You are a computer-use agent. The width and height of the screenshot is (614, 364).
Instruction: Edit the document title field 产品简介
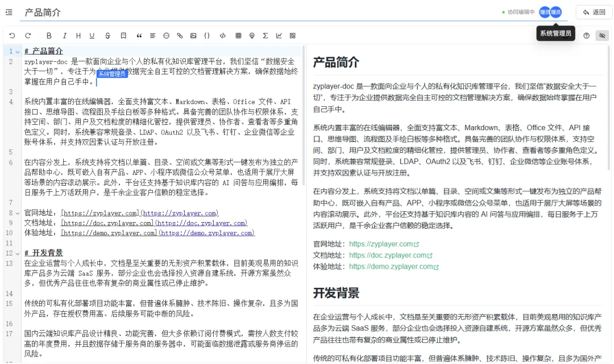pyautogui.click(x=294, y=12)
